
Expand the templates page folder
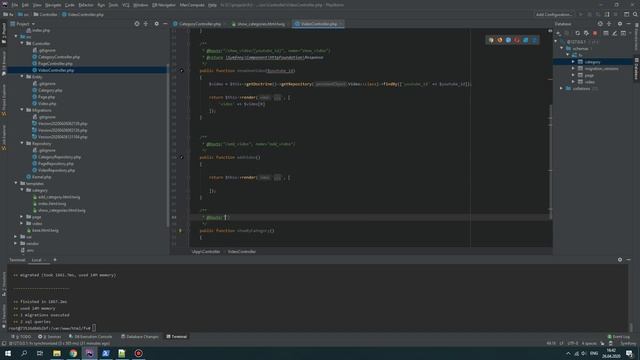(x=22, y=217)
